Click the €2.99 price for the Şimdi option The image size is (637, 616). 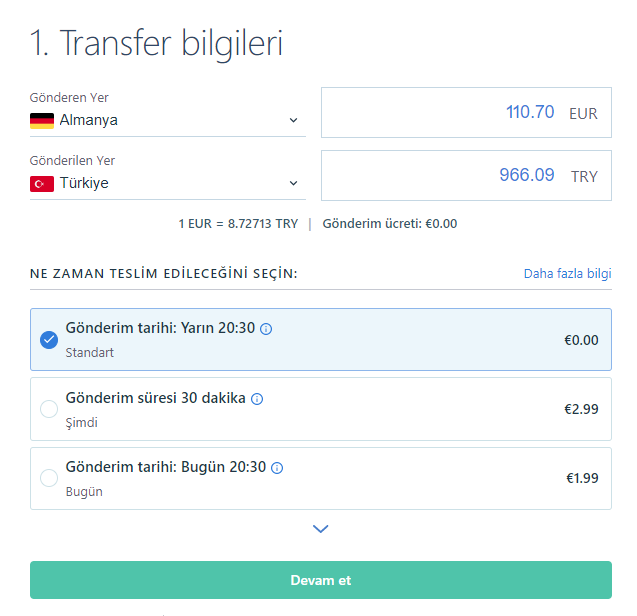(x=580, y=409)
